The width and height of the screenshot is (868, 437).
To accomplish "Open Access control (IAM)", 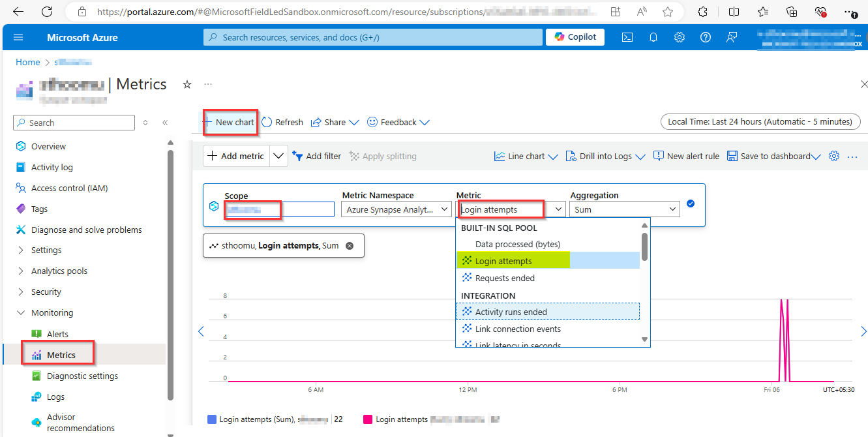I will [x=70, y=188].
